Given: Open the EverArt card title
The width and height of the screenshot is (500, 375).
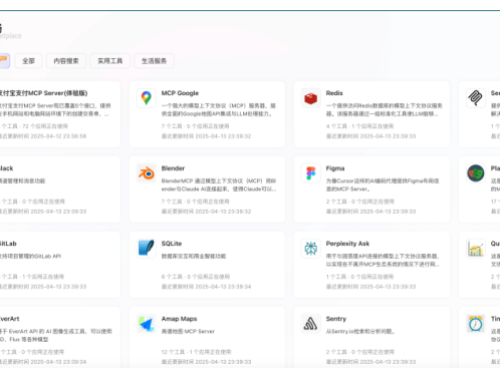Looking at the screenshot, I should point(9,319).
